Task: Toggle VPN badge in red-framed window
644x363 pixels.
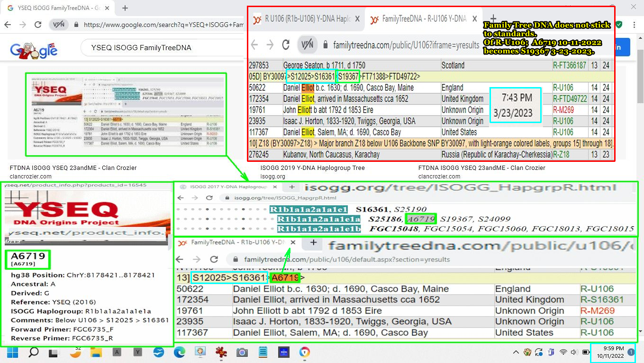Action: [x=307, y=45]
